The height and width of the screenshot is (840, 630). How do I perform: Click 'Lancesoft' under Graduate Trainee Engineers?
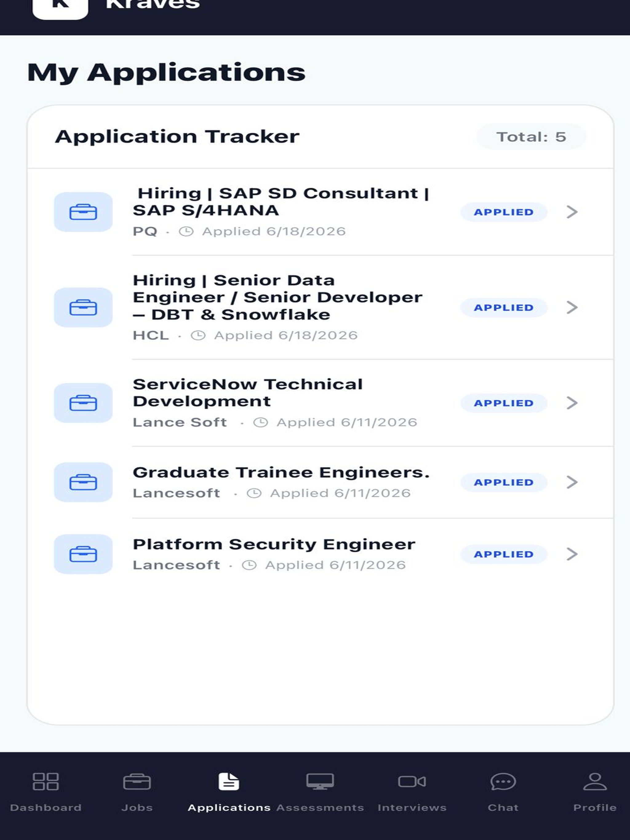[176, 493]
